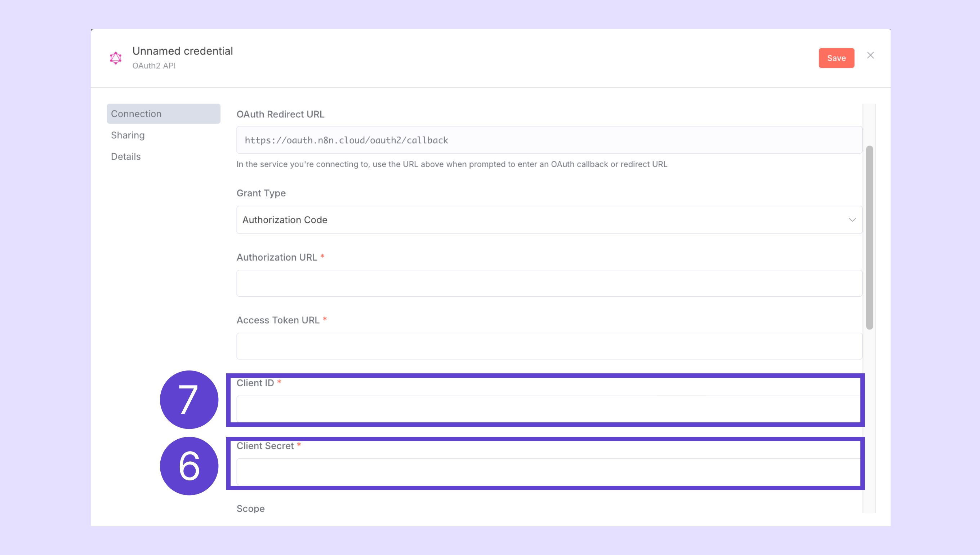Click the vertical scrollbar thumb
Viewport: 980px width, 555px height.
pos(869,236)
